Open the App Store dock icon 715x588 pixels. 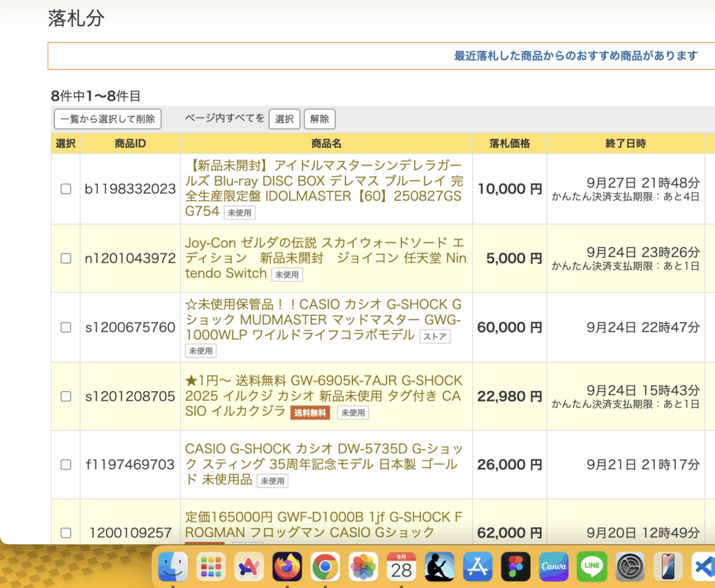point(478,566)
